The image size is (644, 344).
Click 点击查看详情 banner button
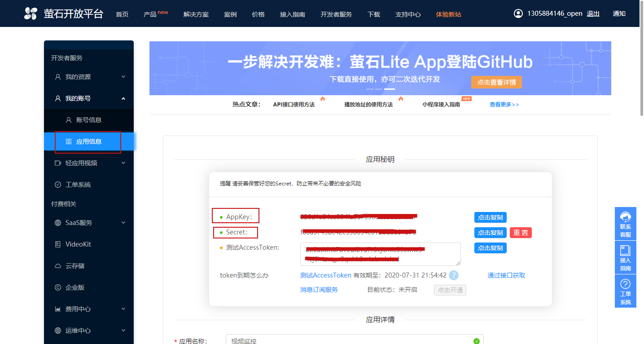coord(496,82)
